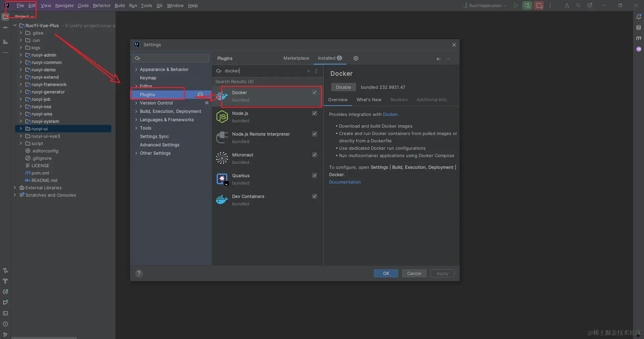Expand Appearance & Behavior settings group
This screenshot has height=339, width=644.
coord(136,70)
